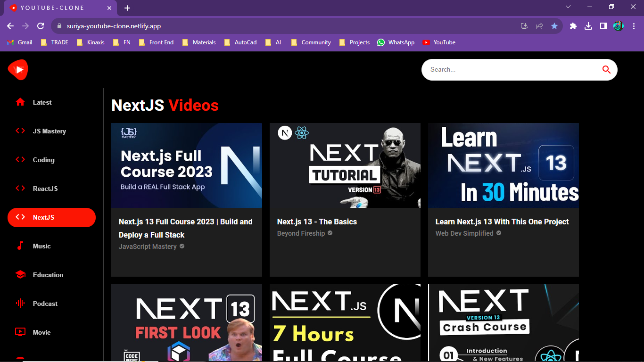This screenshot has width=644, height=362.
Task: Open the Gmail bookmark
Action: point(20,42)
